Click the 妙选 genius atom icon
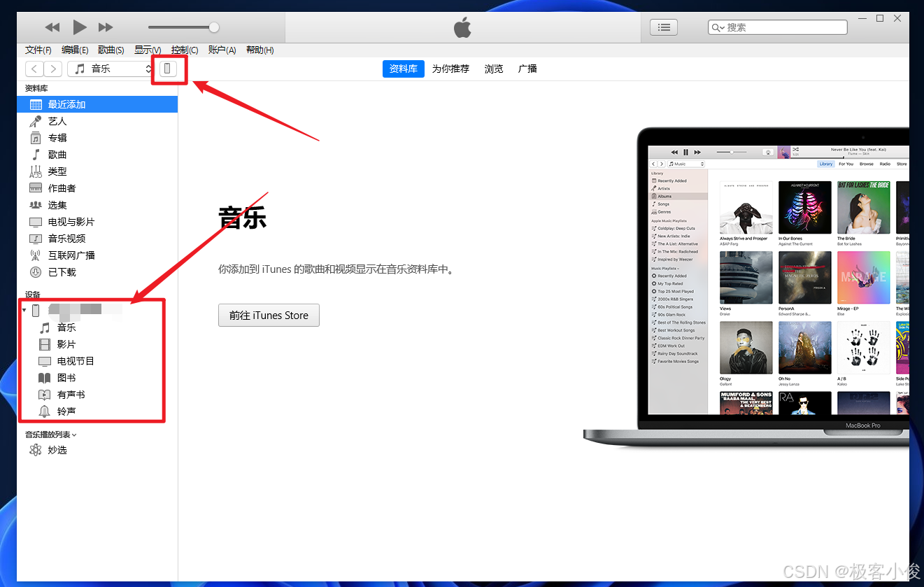 [36, 450]
